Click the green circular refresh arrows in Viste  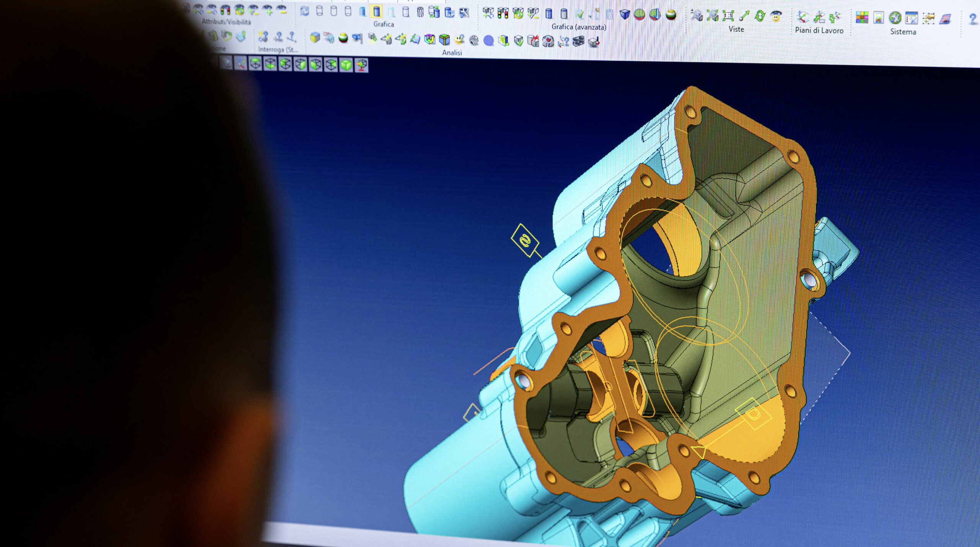pyautogui.click(x=760, y=16)
